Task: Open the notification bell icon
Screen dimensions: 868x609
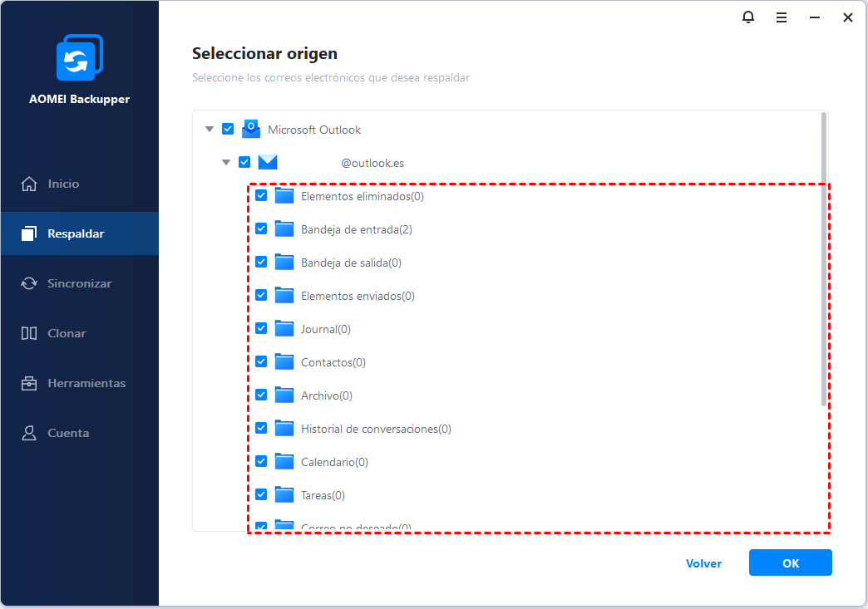Action: click(x=748, y=17)
